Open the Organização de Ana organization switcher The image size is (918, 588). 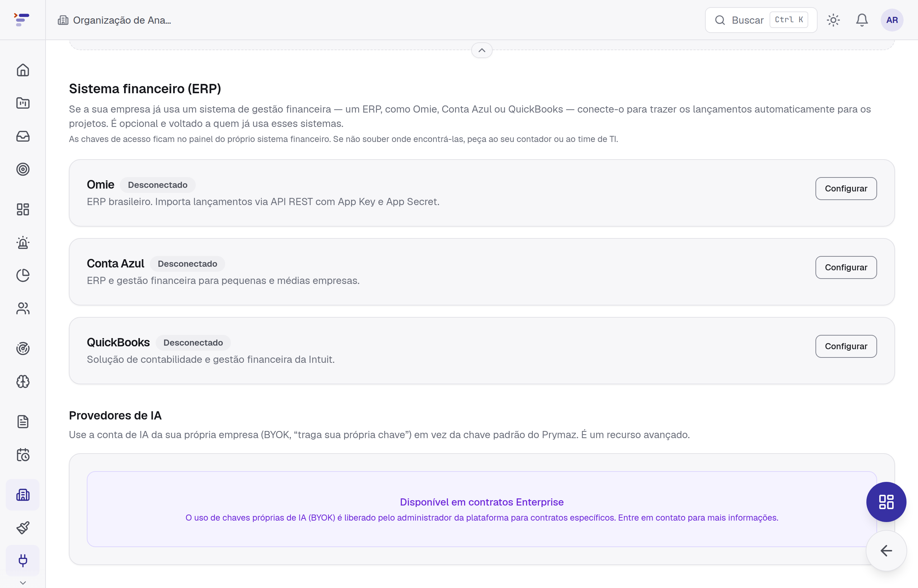[x=114, y=20]
